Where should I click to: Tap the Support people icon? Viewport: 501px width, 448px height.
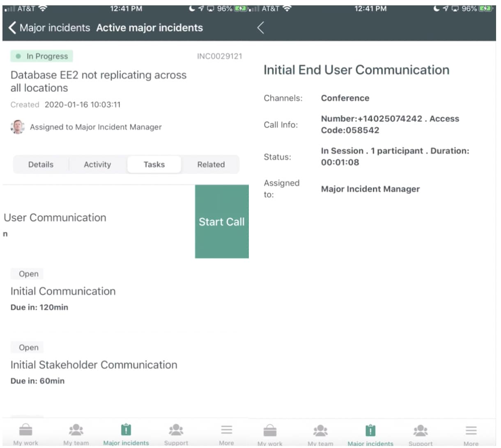click(176, 429)
